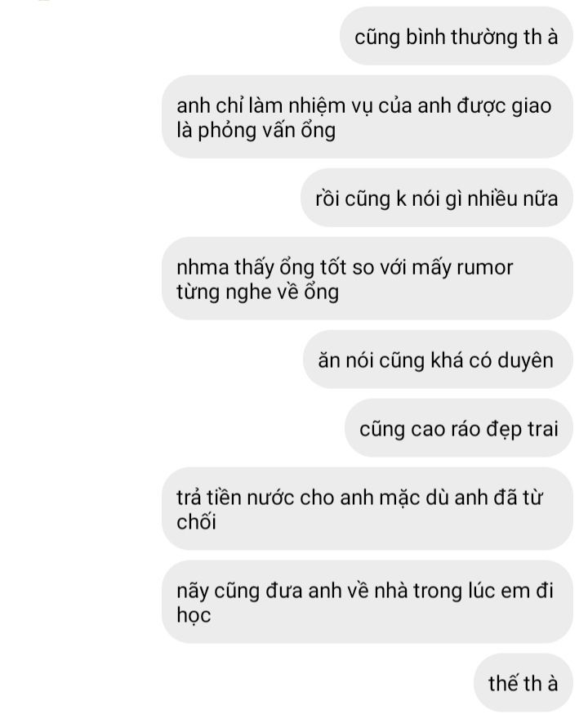The width and height of the screenshot is (588, 719).
Task: Select the message 'nãy cũng đưa anh về nhà'
Action: coord(367,601)
